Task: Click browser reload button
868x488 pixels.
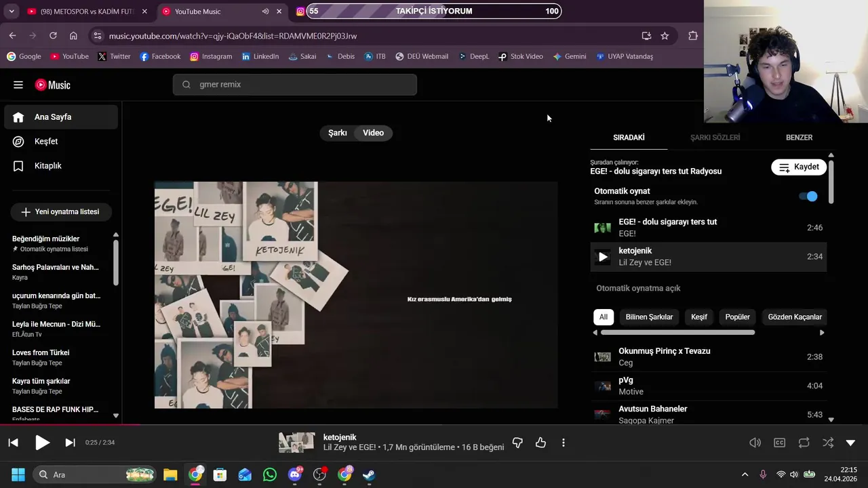Action: pos(53,35)
